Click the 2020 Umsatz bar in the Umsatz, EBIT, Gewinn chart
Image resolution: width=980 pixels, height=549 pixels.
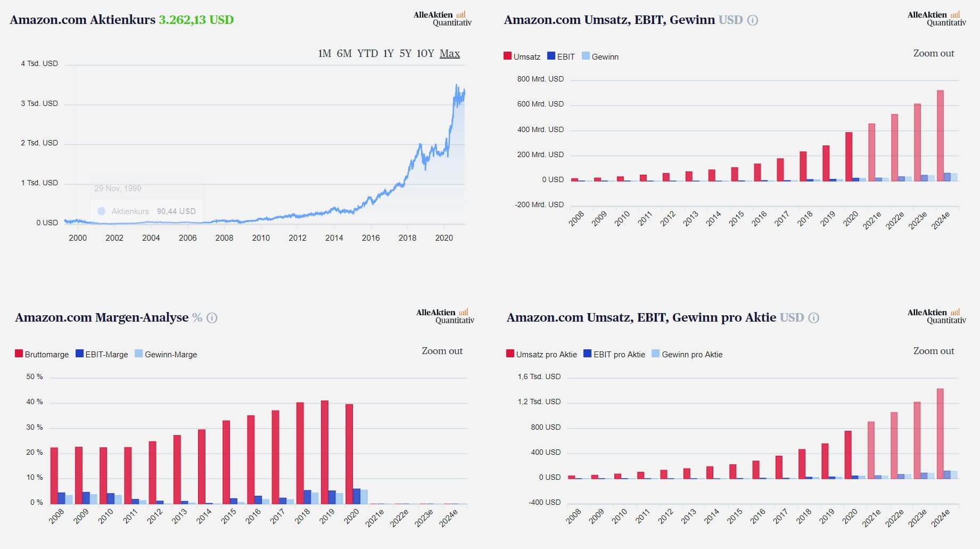tap(849, 157)
